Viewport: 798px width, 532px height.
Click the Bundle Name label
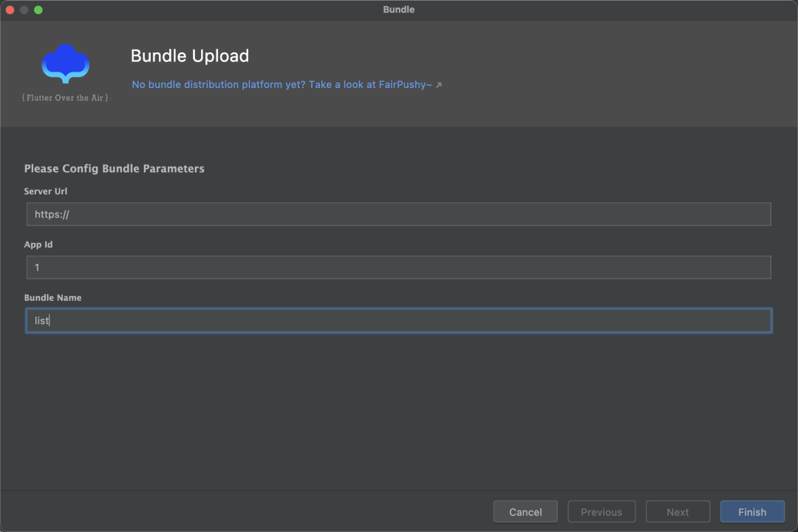(x=53, y=298)
